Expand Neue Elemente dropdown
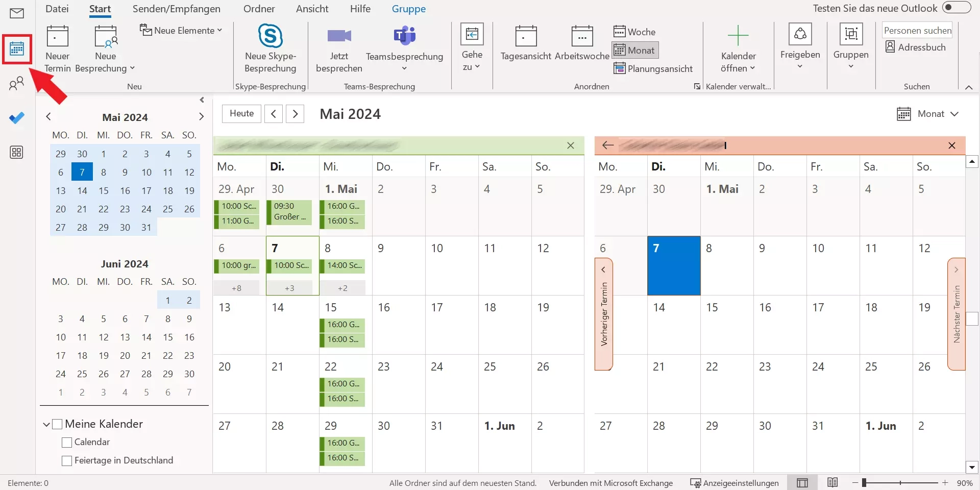 pos(181,31)
